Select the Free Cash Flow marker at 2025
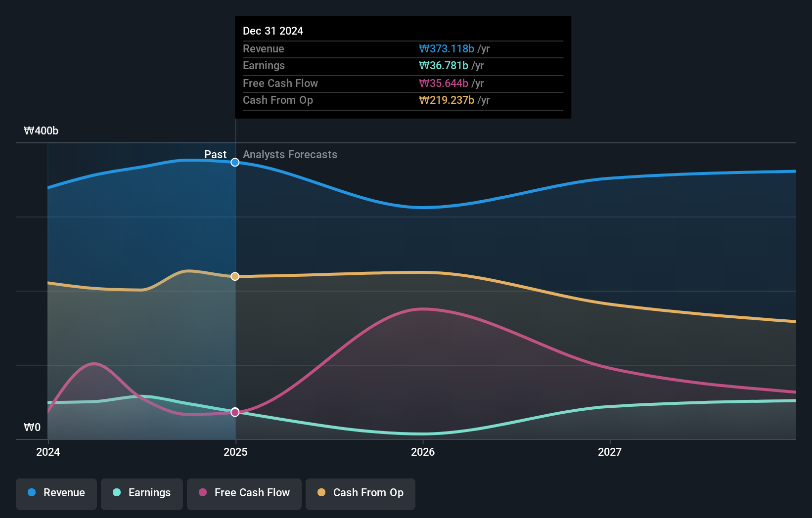Screen dimensions: 812x518 point(234,412)
